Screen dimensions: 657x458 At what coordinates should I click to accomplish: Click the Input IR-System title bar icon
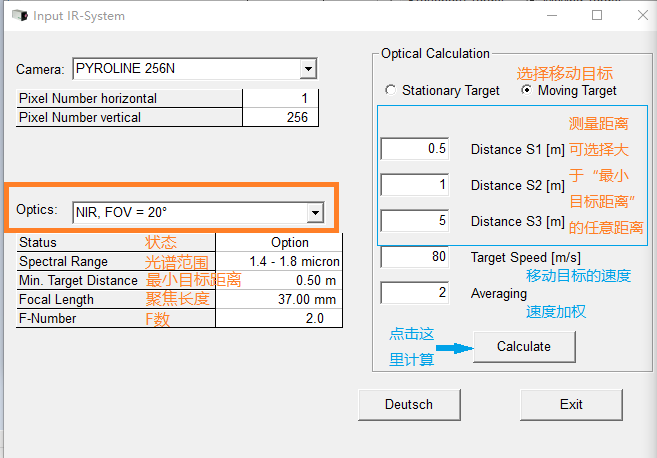pyautogui.click(x=17, y=15)
